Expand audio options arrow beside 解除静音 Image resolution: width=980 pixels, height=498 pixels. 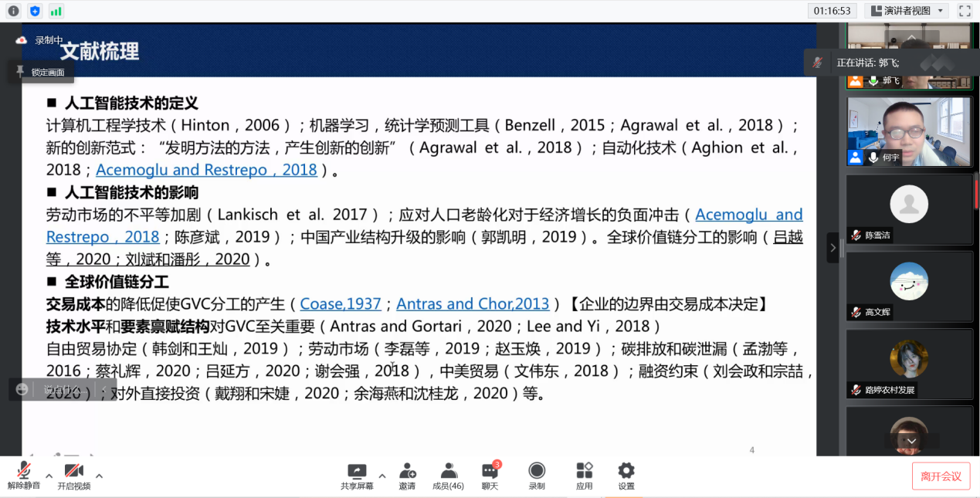click(49, 476)
